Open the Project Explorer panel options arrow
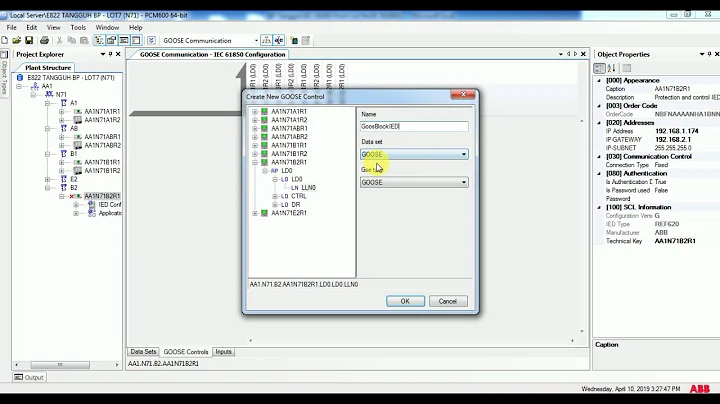720x404 pixels. (102, 54)
